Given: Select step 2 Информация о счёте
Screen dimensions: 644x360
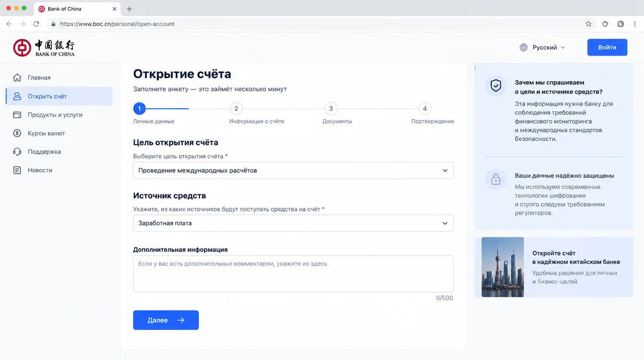Looking at the screenshot, I should [x=236, y=109].
